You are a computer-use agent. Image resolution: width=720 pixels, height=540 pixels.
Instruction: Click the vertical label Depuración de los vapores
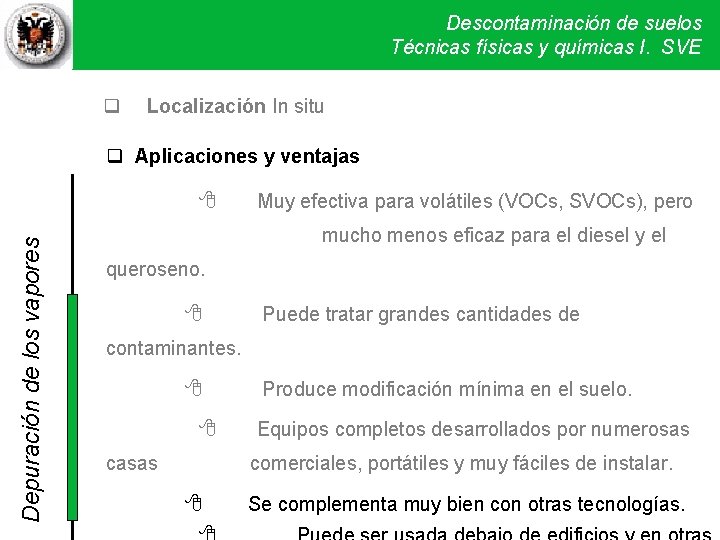pyautogui.click(x=32, y=379)
